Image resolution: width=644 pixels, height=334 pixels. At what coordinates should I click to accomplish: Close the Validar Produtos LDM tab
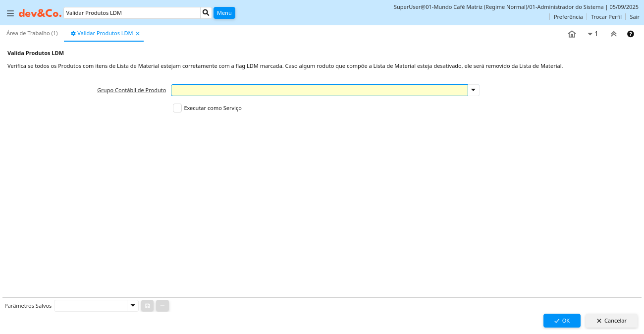tap(138, 34)
